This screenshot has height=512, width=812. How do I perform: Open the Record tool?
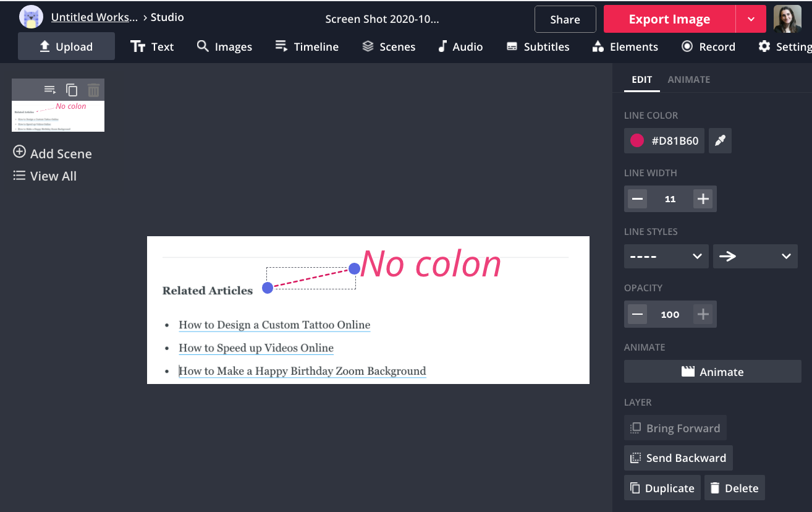click(708, 47)
